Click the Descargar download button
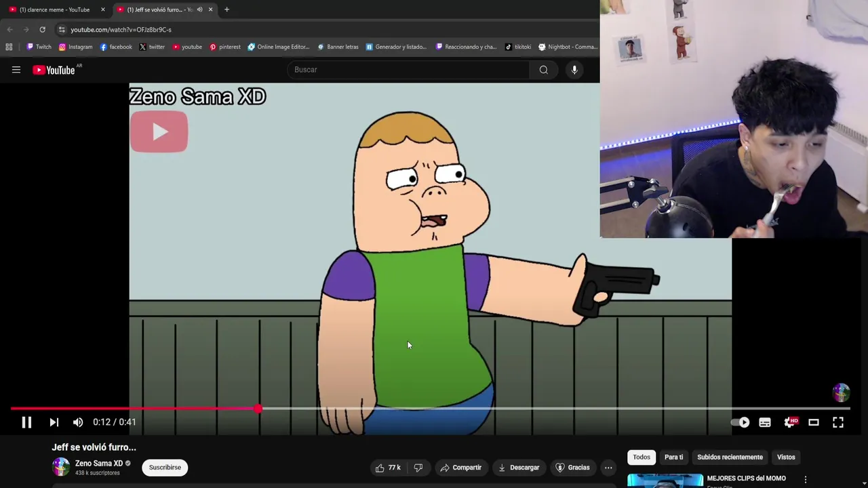This screenshot has height=488, width=868. (519, 468)
